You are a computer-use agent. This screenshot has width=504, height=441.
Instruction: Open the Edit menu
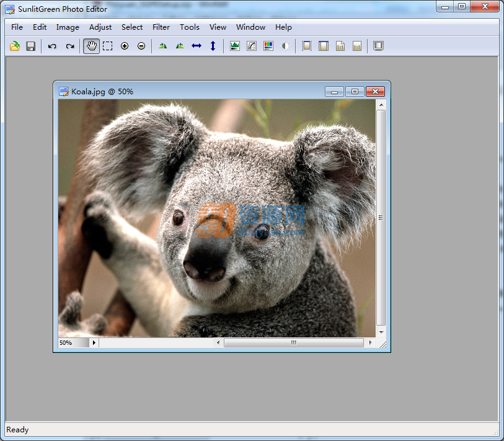tap(40, 27)
